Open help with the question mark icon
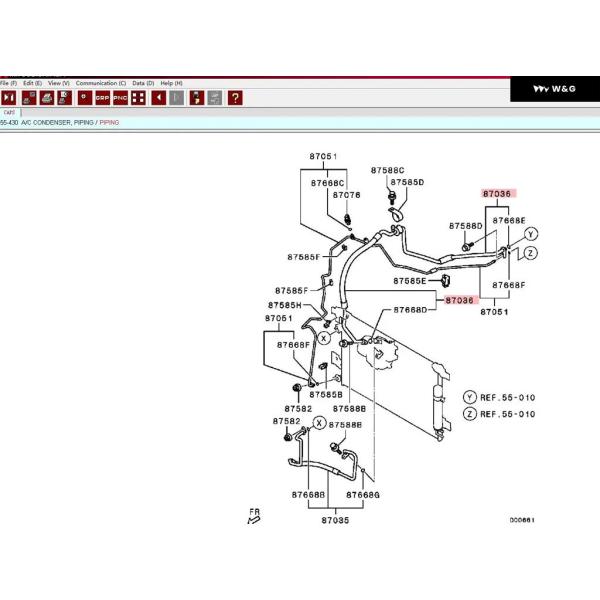This screenshot has height=600, width=600. tap(234, 98)
